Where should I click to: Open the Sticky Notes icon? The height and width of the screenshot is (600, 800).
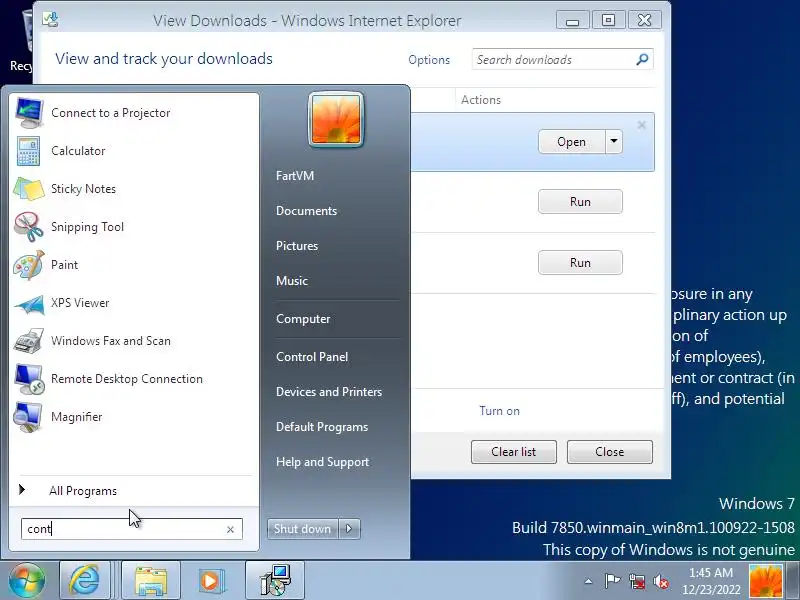pyautogui.click(x=29, y=189)
